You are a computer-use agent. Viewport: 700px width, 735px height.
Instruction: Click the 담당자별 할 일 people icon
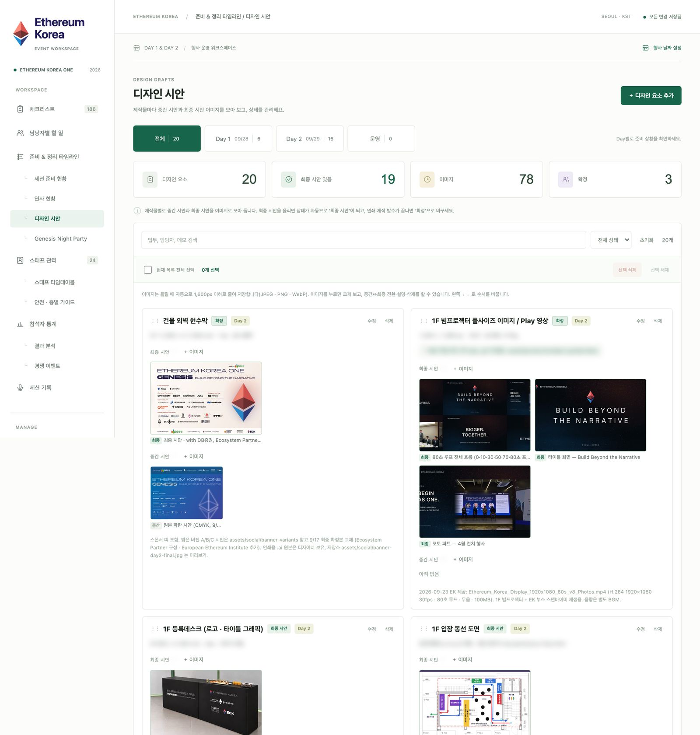(x=20, y=133)
